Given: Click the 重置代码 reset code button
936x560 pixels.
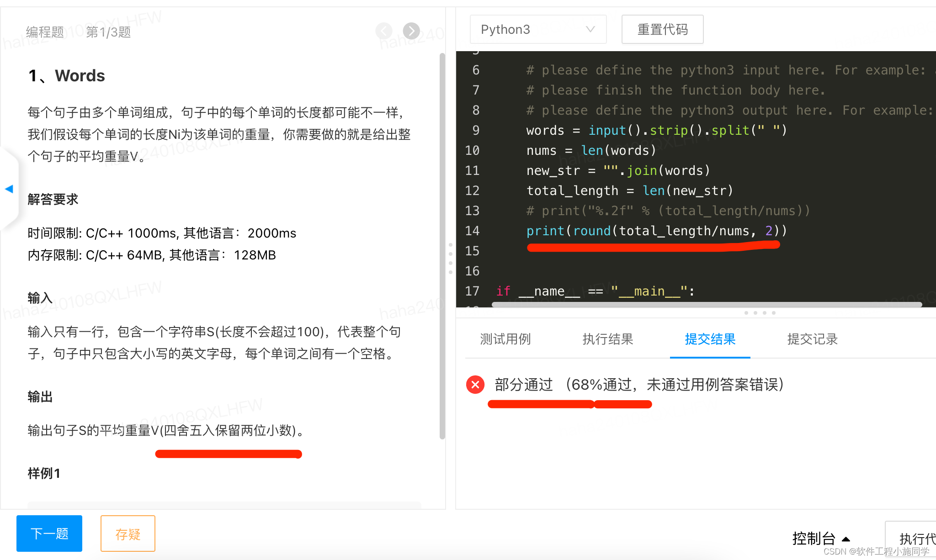Looking at the screenshot, I should [662, 29].
